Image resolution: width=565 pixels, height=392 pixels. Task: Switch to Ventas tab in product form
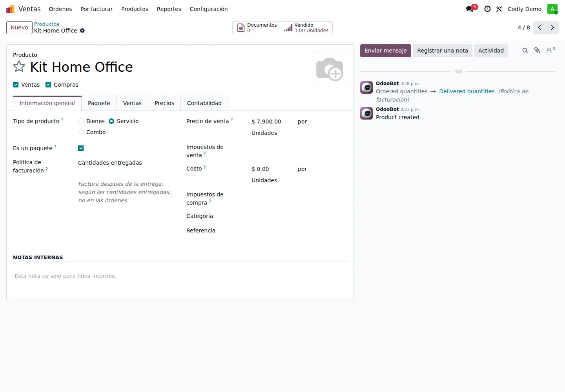coord(132,103)
